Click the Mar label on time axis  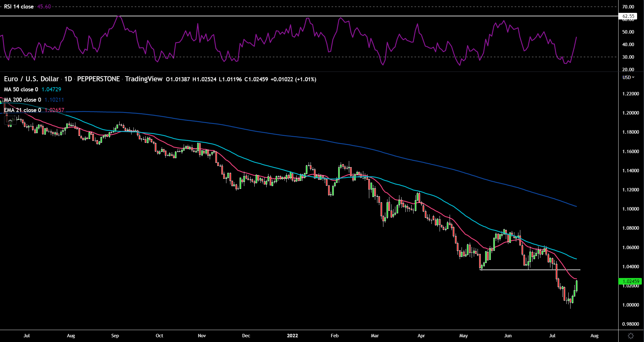375,336
